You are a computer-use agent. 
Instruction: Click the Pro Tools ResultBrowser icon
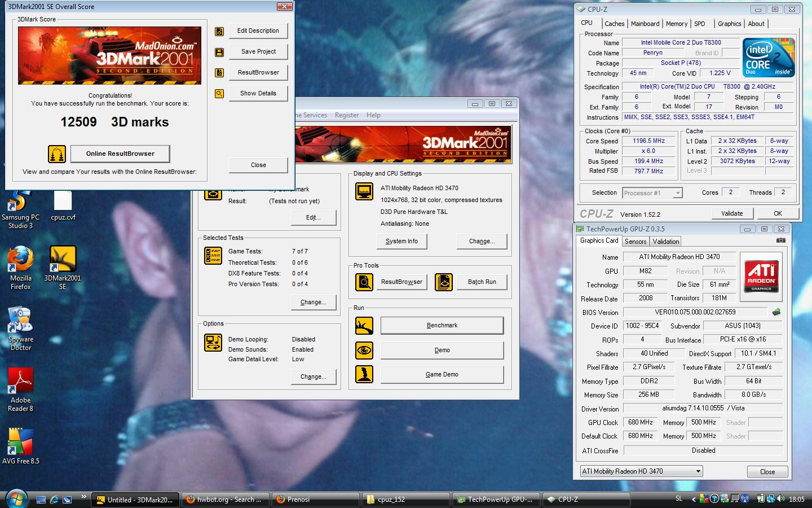[364, 282]
